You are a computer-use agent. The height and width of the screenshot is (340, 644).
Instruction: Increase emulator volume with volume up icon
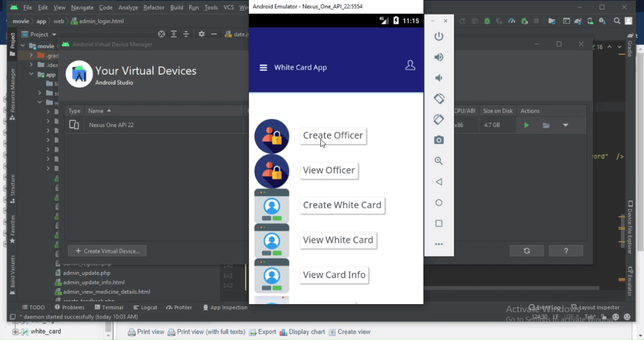(439, 56)
